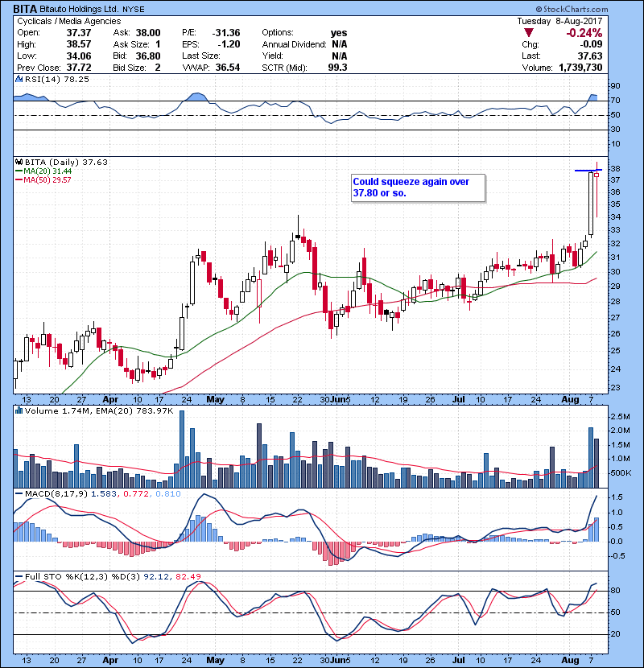Viewport: 644px width, 668px height.
Task: Click the Bid price 36.80
Action: (x=148, y=56)
